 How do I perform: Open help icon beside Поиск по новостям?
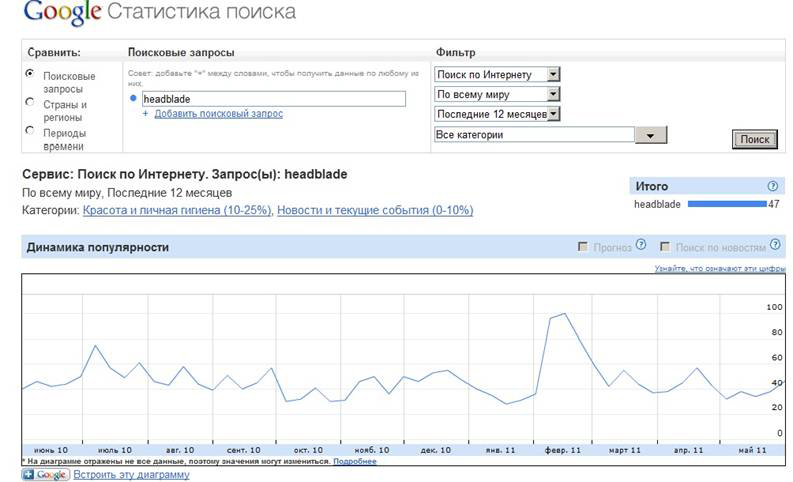click(x=776, y=245)
